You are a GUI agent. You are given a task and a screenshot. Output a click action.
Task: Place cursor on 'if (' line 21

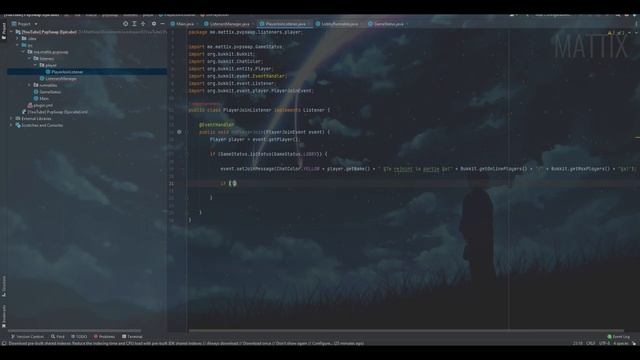point(228,183)
